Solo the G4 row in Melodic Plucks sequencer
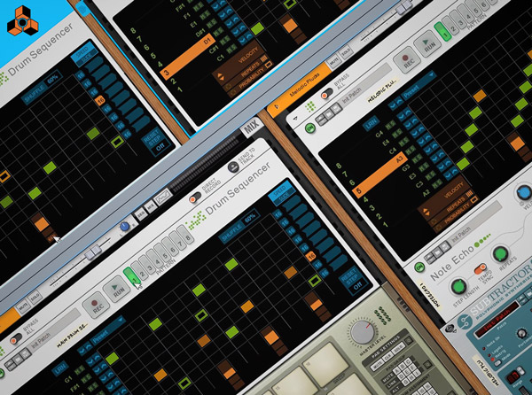This screenshot has width=532, height=395. pyautogui.click(x=394, y=122)
